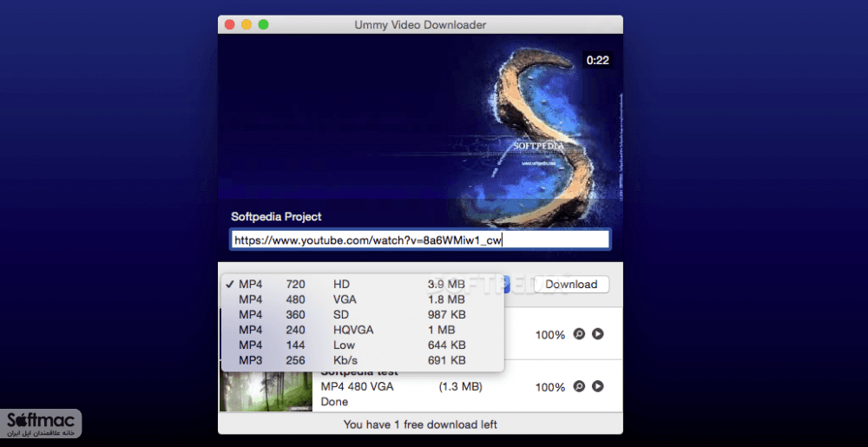This screenshot has height=447, width=868.
Task: Select MP4 720 HD format option
Action: (x=363, y=285)
